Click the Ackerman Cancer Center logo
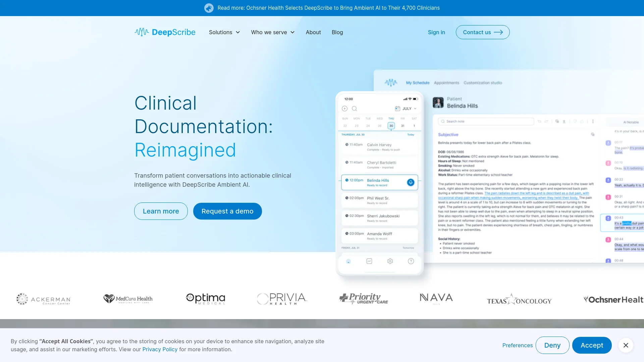This screenshot has width=644, height=362. tap(44, 299)
